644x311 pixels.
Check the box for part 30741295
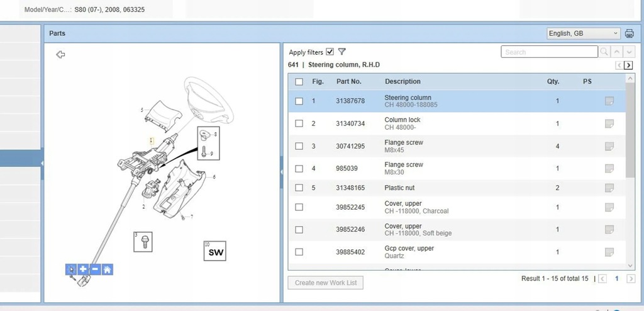pyautogui.click(x=299, y=146)
